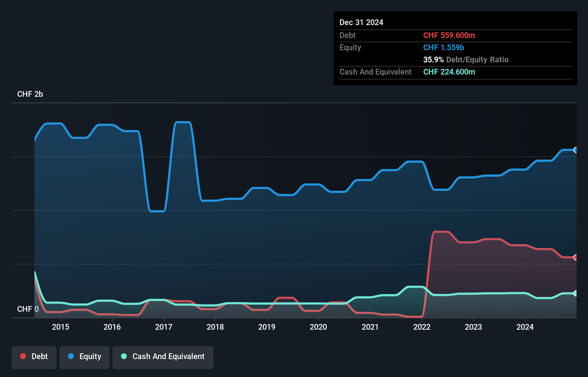Click the 2015 x-axis label
The width and height of the screenshot is (588, 377).
tap(61, 327)
